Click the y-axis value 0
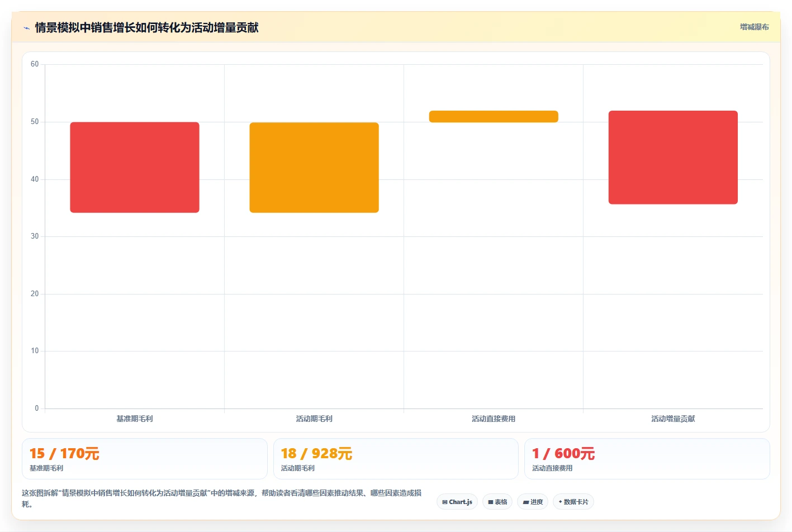Screen dimensions: 792x532 click(37, 408)
